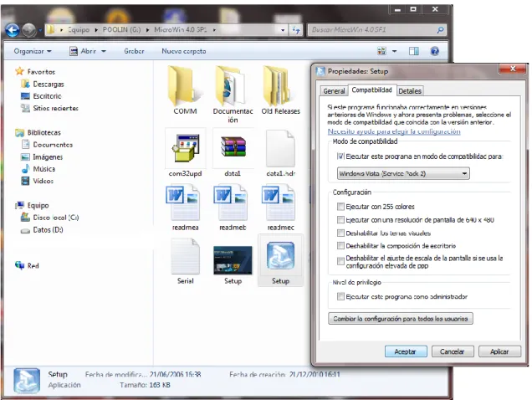Image resolution: width=532 pixels, height=400 pixels.
Task: Click the Back navigation arrow
Action: (x=13, y=30)
